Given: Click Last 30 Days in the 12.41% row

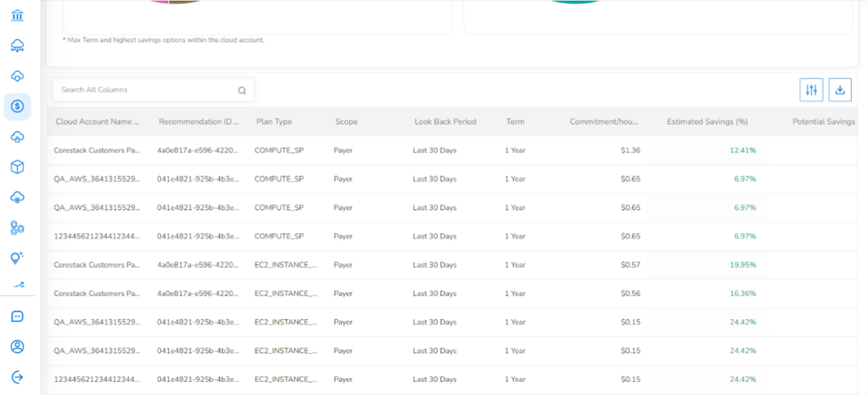Looking at the screenshot, I should [434, 150].
